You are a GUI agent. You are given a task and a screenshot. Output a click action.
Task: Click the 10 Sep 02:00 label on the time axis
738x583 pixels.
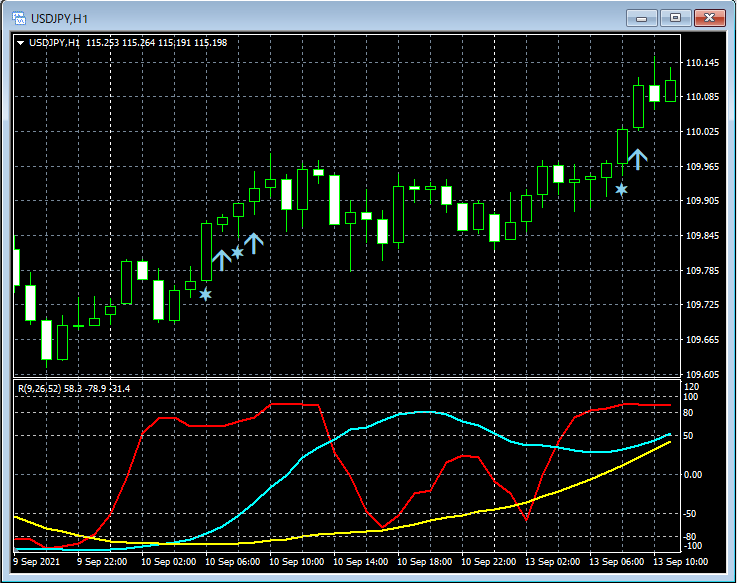click(168, 562)
